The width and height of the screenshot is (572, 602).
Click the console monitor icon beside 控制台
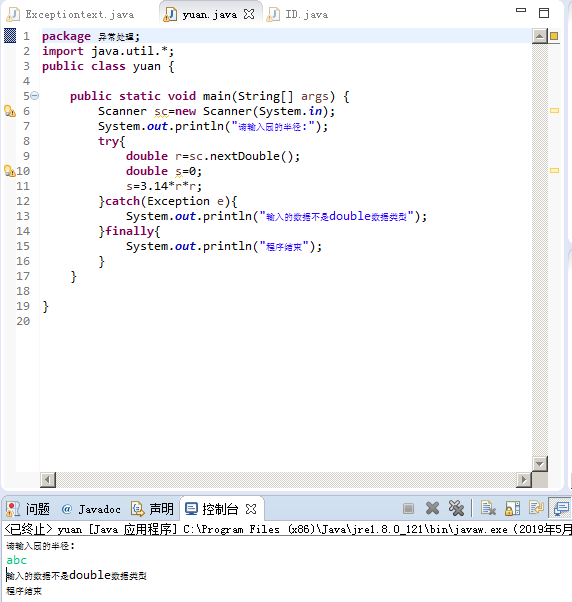191,509
